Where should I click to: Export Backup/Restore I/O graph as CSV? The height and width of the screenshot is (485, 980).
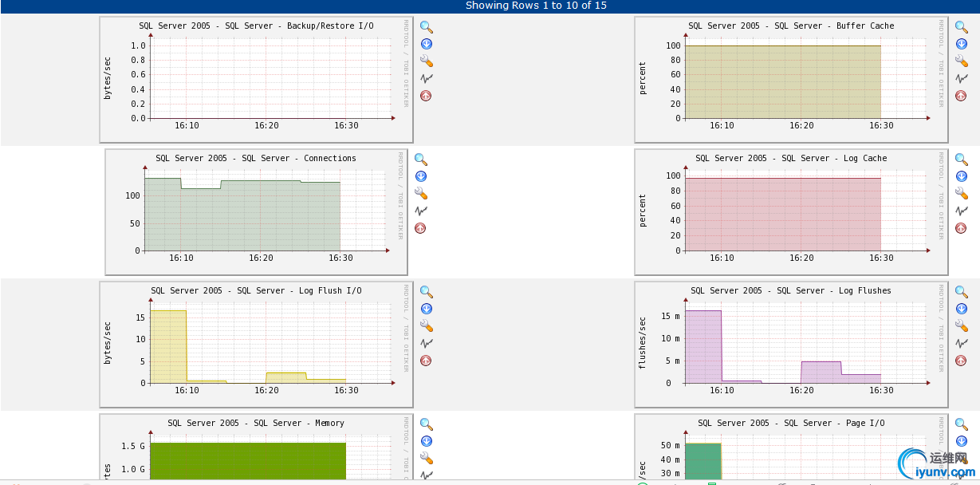click(427, 44)
